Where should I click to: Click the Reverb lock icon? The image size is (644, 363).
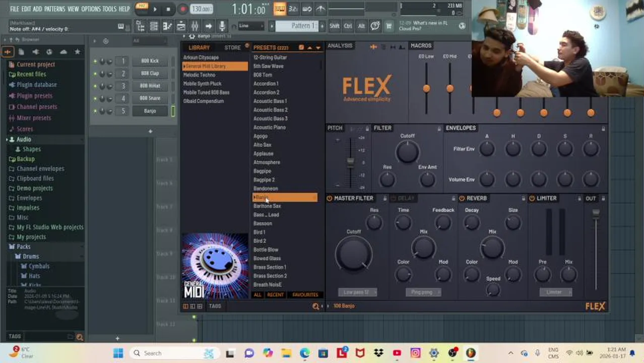[x=523, y=199]
